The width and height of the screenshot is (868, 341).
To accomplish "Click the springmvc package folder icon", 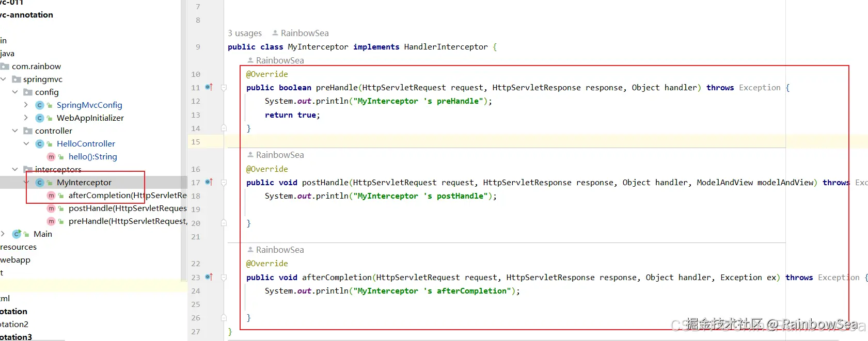I will pos(17,79).
